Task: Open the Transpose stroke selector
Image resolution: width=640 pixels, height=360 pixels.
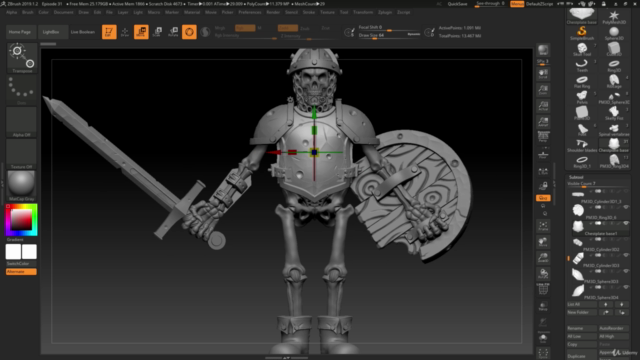Action: point(22,58)
